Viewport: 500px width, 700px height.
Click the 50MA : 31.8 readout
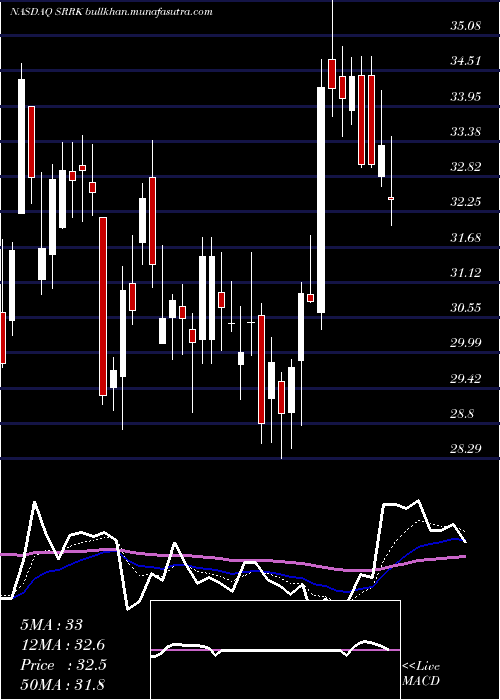tap(63, 684)
